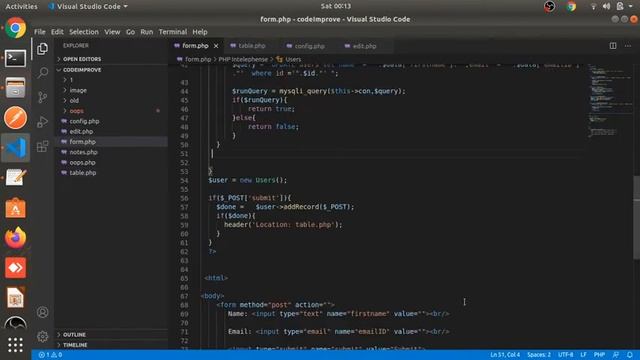Open AnyDesk from the dock

(x=16, y=268)
